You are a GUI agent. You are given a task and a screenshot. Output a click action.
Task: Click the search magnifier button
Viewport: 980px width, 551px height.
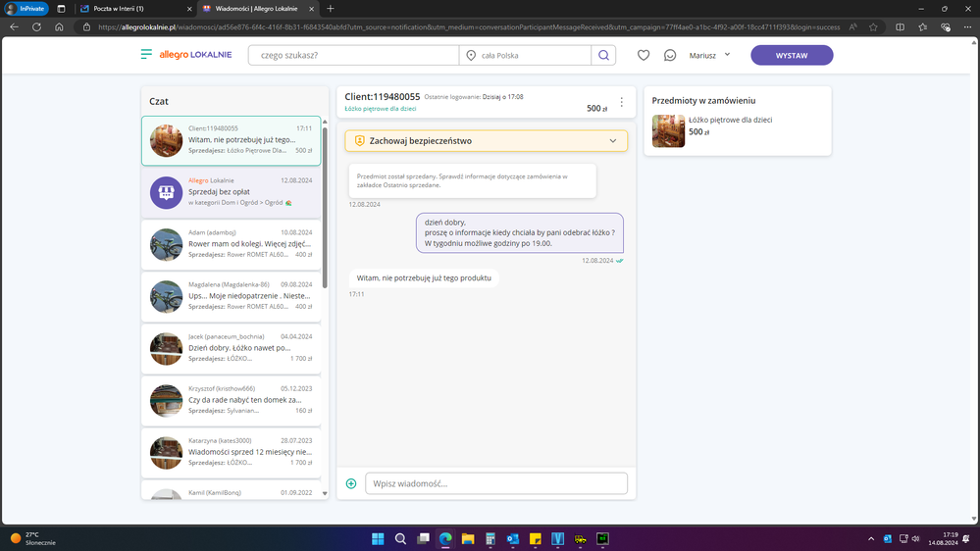click(x=603, y=56)
